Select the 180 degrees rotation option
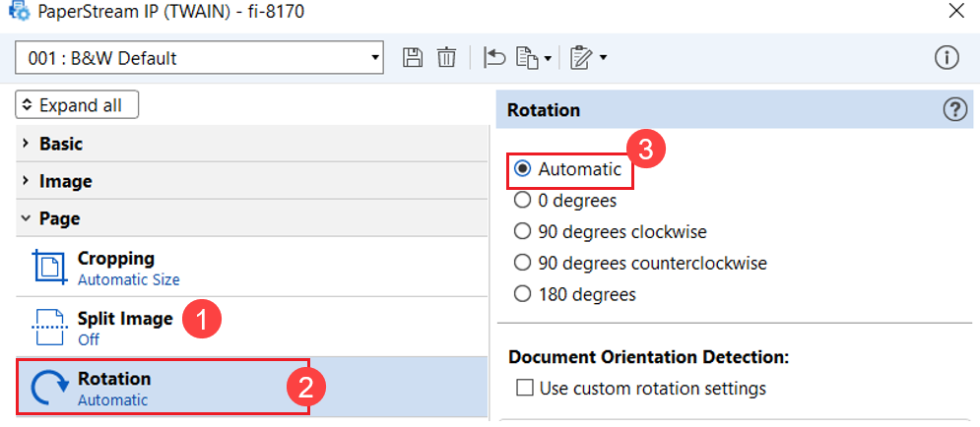Screen dimensions: 980x427 (x=523, y=294)
